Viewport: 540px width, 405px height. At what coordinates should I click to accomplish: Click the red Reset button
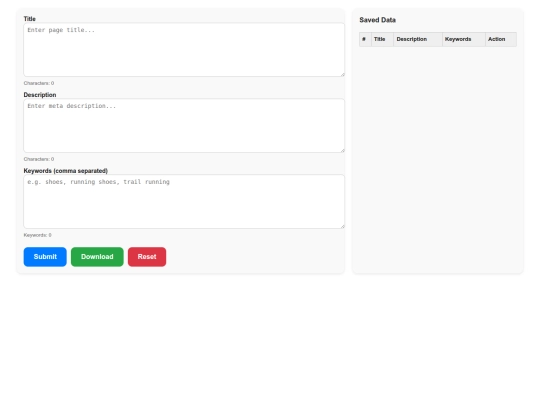point(147,257)
